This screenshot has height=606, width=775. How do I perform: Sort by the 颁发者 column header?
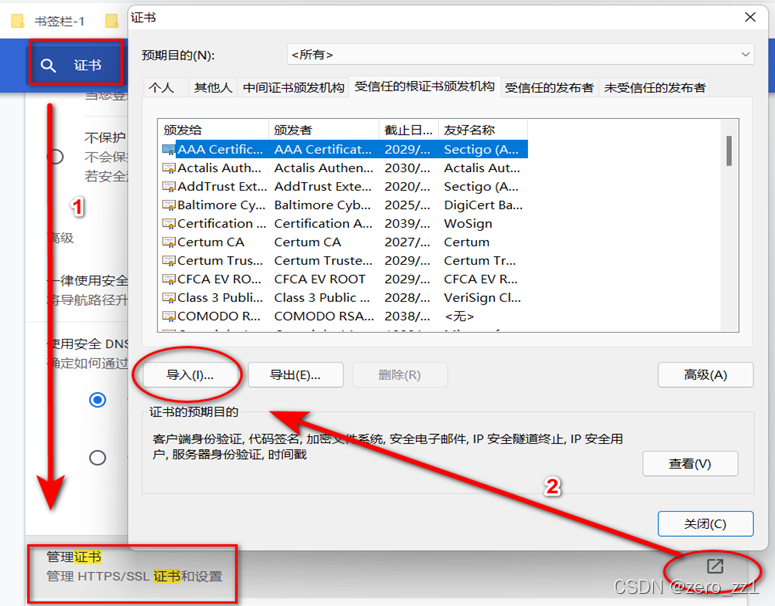(324, 130)
